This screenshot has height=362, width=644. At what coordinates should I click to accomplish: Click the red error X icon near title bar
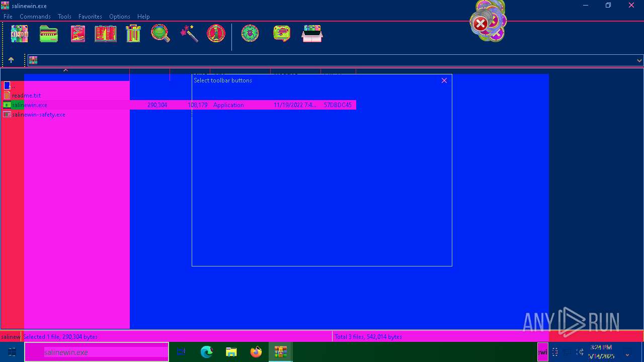[480, 24]
